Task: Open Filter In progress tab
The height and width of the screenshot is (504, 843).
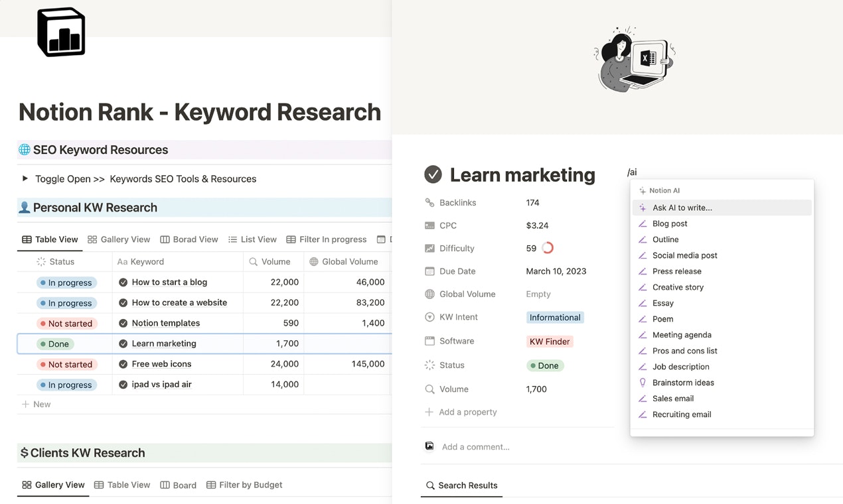Action: [327, 239]
